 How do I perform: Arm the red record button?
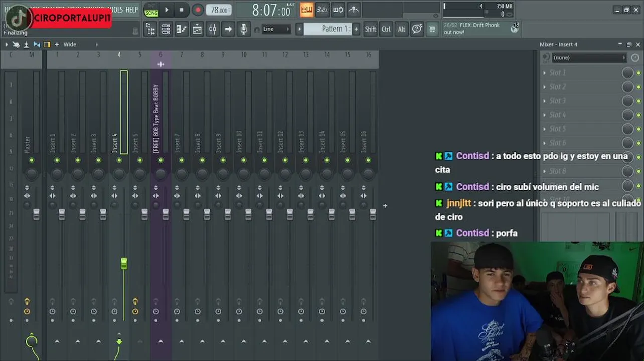point(198,10)
